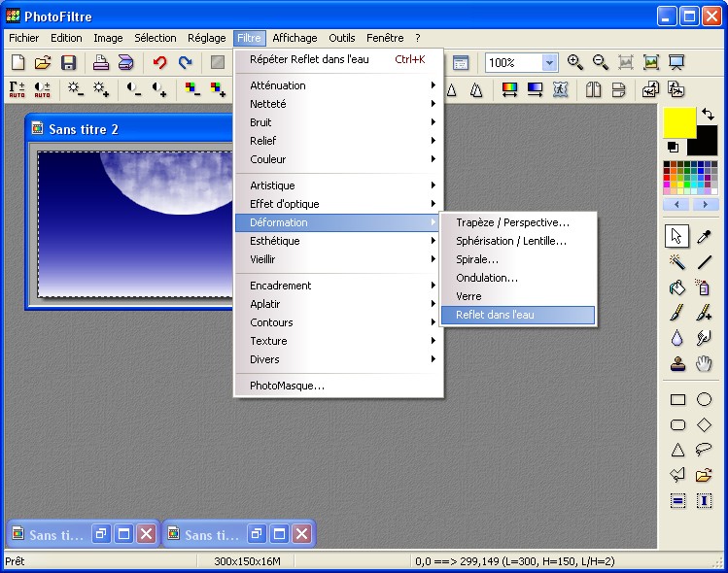The height and width of the screenshot is (573, 728).
Task: Select the Brush tool
Action: point(677,313)
